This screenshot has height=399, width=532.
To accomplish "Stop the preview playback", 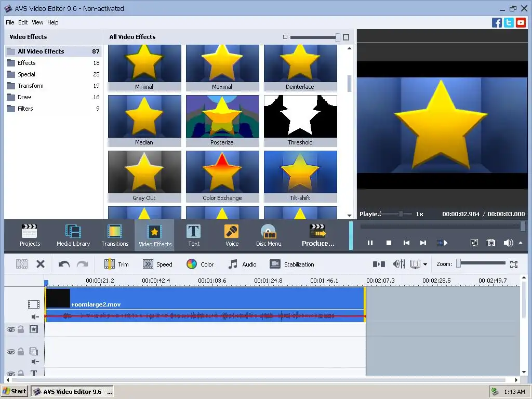I will [389, 243].
